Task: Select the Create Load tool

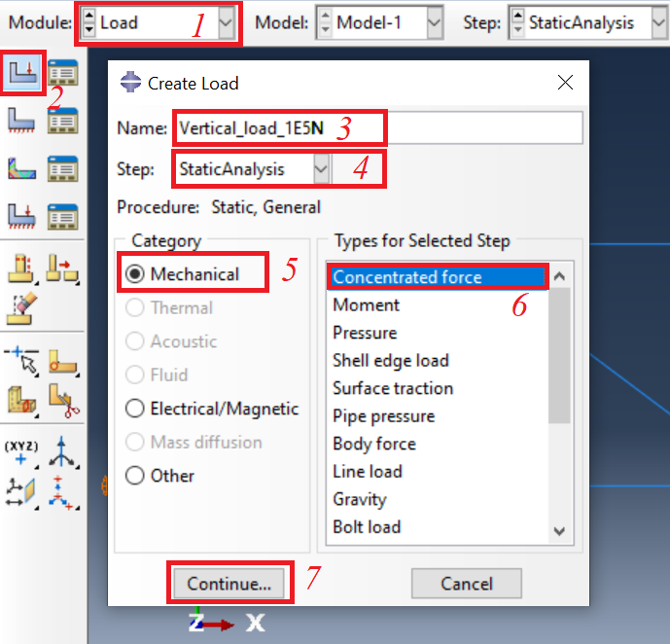Action: coord(22,72)
